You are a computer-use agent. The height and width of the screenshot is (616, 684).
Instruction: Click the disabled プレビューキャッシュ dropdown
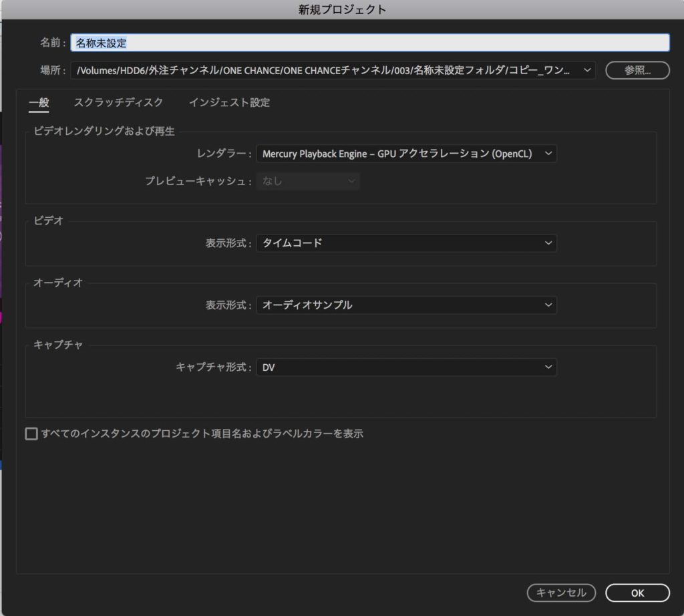(307, 181)
